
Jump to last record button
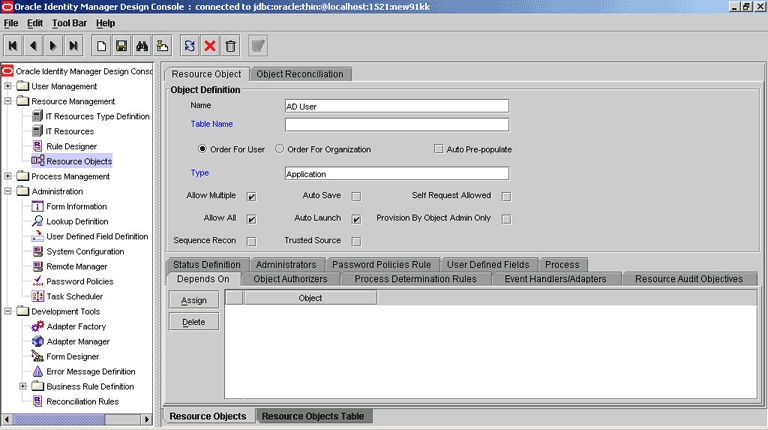pyautogui.click(x=73, y=46)
